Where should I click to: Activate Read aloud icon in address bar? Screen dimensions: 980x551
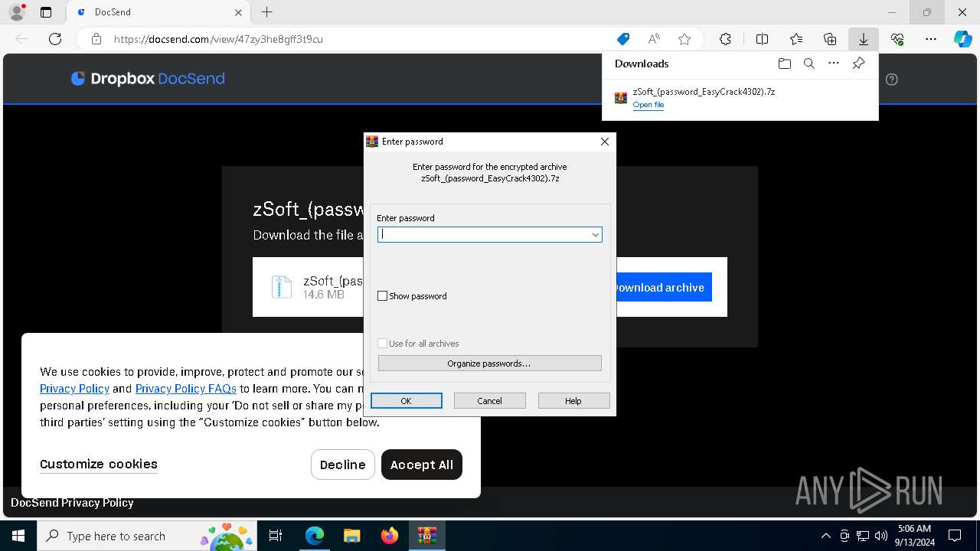[654, 39]
